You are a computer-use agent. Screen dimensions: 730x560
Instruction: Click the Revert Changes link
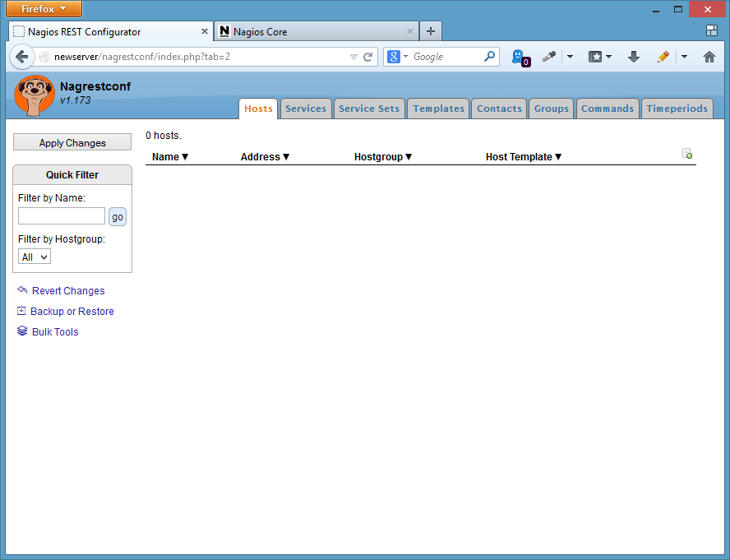68,291
